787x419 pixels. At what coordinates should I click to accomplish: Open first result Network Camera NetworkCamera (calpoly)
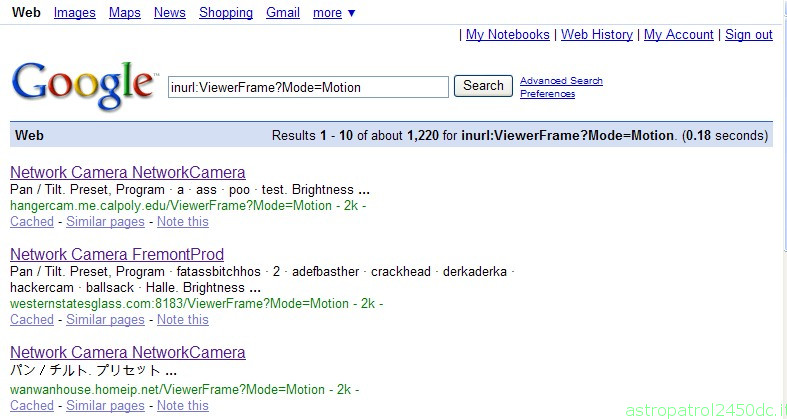[128, 173]
